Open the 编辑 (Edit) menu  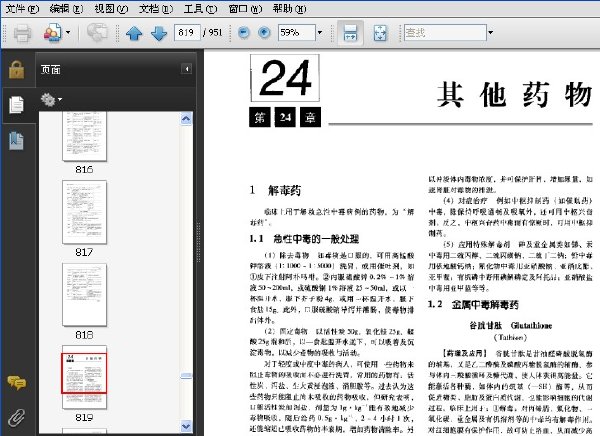tap(66, 8)
